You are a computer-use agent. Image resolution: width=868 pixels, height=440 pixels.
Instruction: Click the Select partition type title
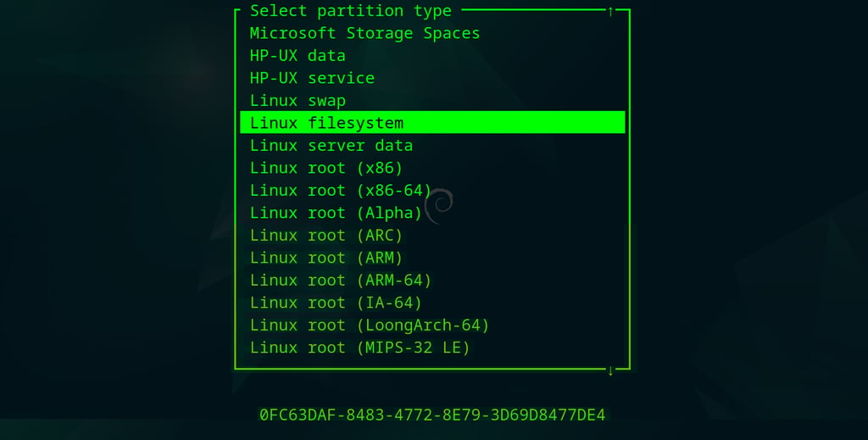(351, 11)
